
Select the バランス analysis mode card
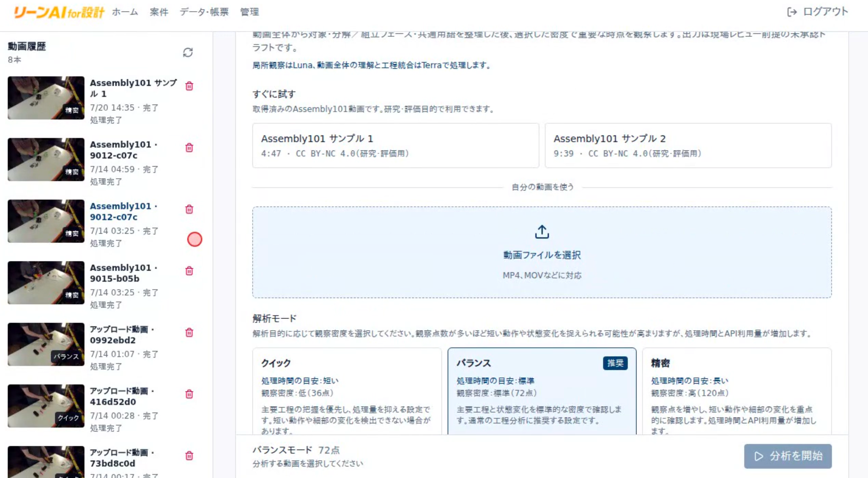pos(542,391)
